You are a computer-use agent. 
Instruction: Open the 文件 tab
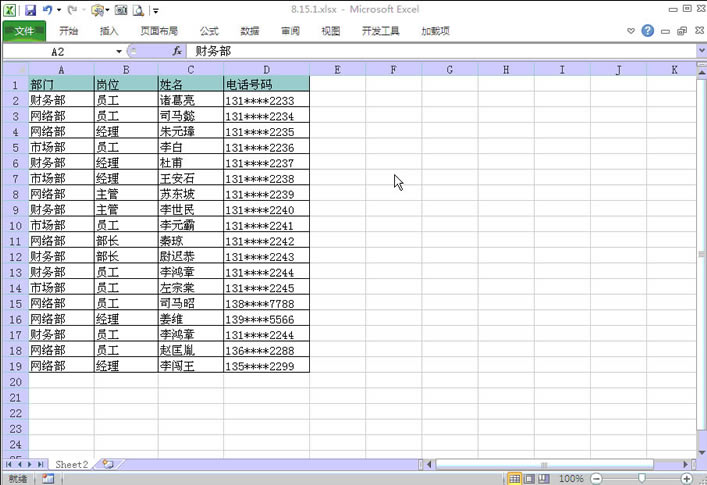point(24,31)
